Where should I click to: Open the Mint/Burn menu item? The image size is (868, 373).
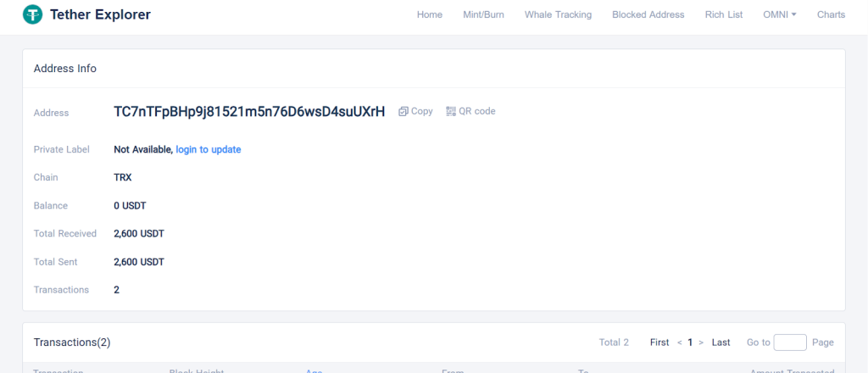coord(483,15)
